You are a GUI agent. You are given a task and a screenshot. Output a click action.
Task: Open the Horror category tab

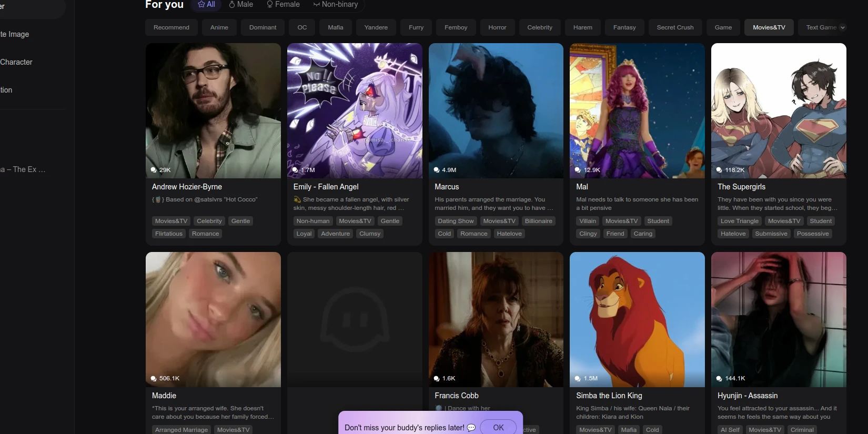click(497, 27)
